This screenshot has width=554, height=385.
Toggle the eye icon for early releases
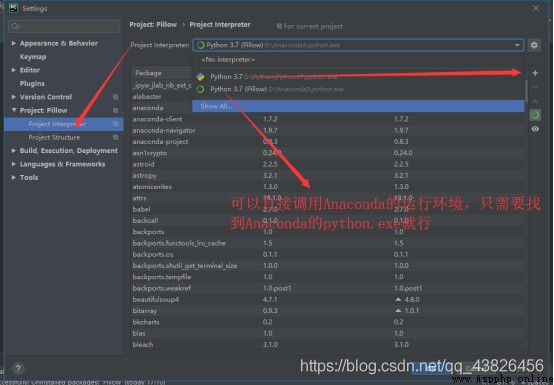[535, 129]
